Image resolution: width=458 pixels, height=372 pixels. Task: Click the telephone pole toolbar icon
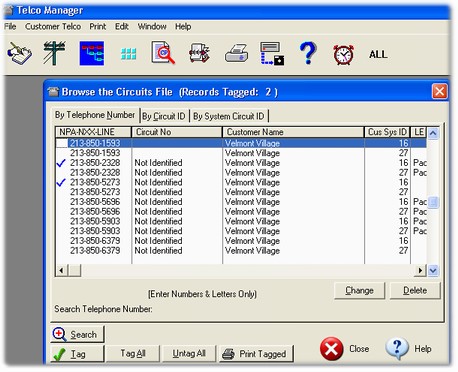pos(54,53)
